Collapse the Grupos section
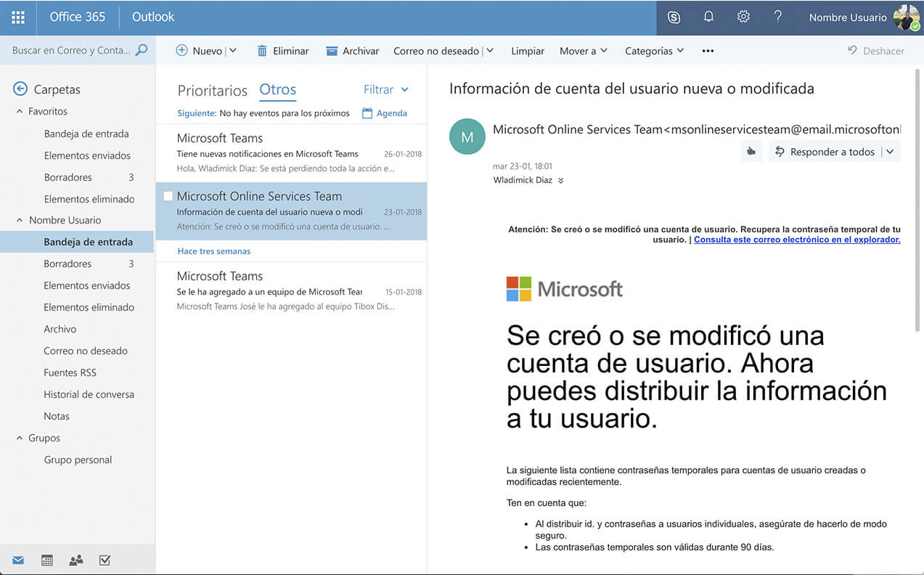Viewport: 924px width, 575px height. click(20, 438)
